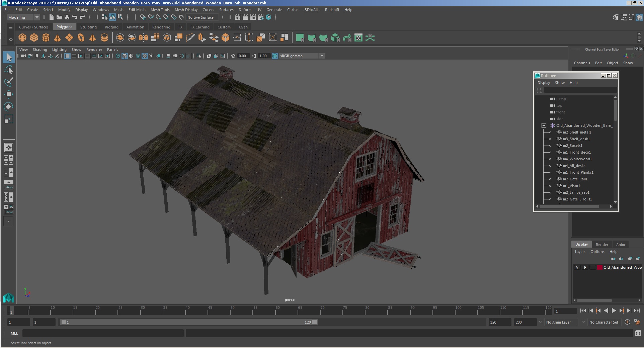Play animation forward
This screenshot has height=348, width=644.
(x=614, y=311)
